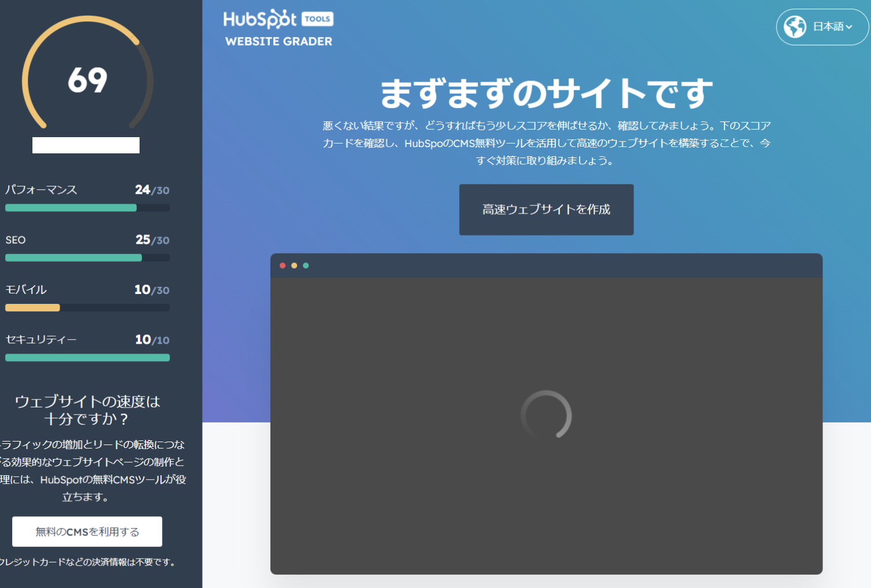
Task: Click the yellow dot in preview window
Action: click(x=294, y=266)
